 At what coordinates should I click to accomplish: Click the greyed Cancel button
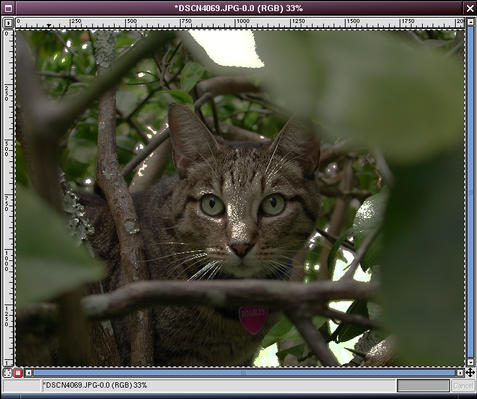pyautogui.click(x=463, y=386)
